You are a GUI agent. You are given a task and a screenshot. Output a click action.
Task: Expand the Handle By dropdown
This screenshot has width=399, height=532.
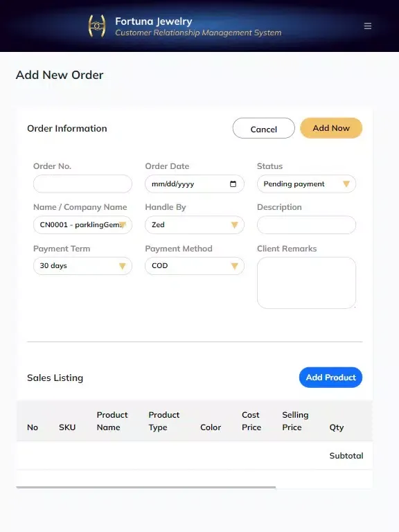point(195,224)
